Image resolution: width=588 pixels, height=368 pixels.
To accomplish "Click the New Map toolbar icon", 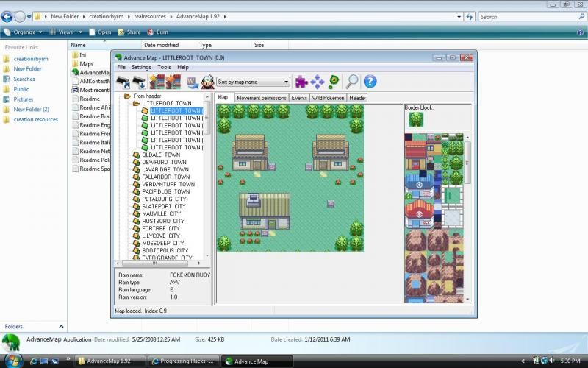I will coord(157,82).
